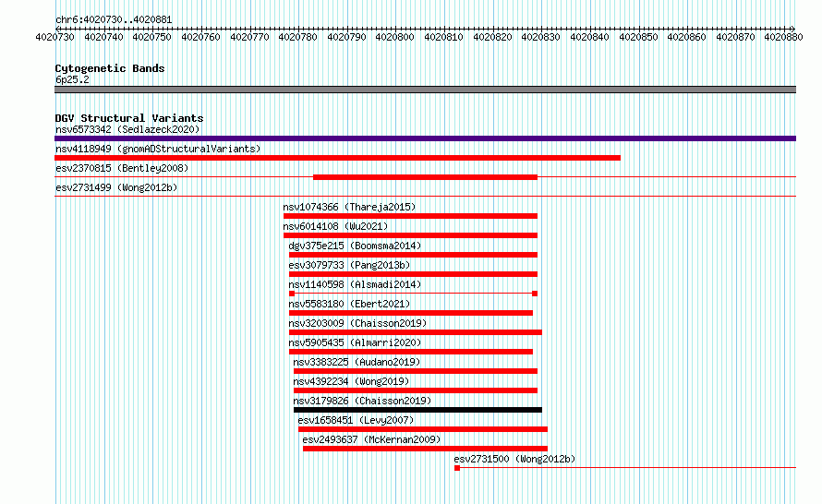This screenshot has height=504, width=822.
Task: Open the esv3079733 (Pang2013b) label
Action: coord(349,265)
